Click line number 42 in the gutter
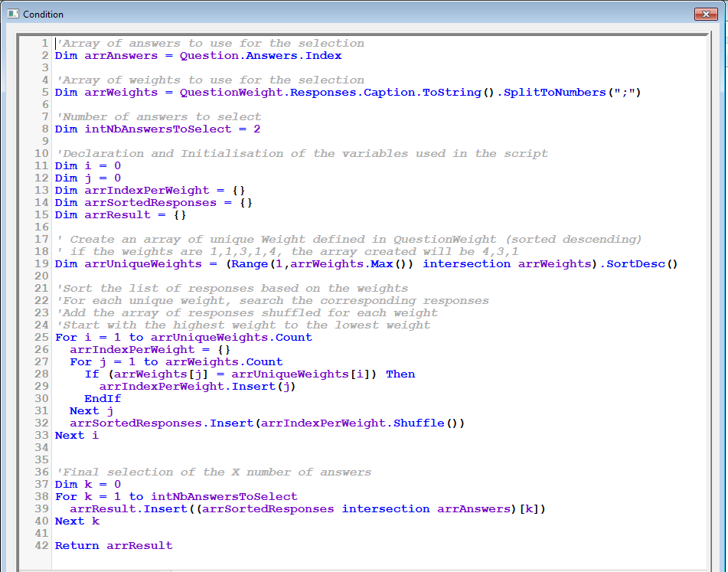This screenshot has width=728, height=572. 42,545
